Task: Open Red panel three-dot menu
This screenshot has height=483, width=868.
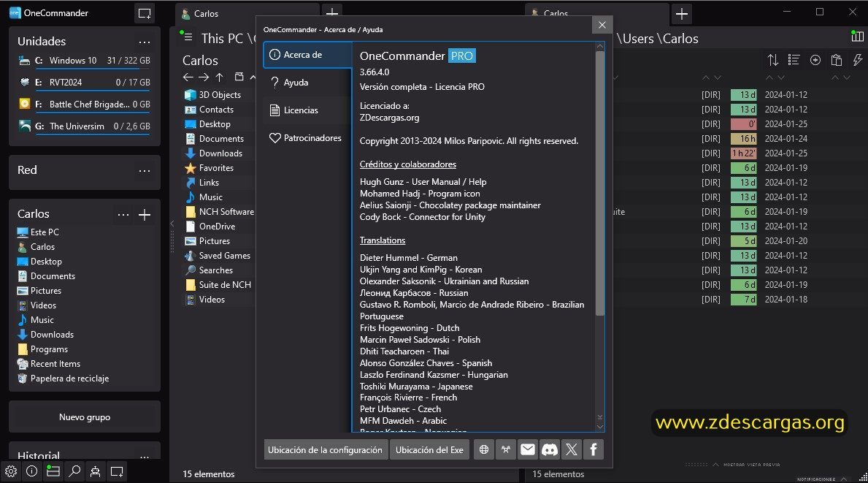Action: 145,170
